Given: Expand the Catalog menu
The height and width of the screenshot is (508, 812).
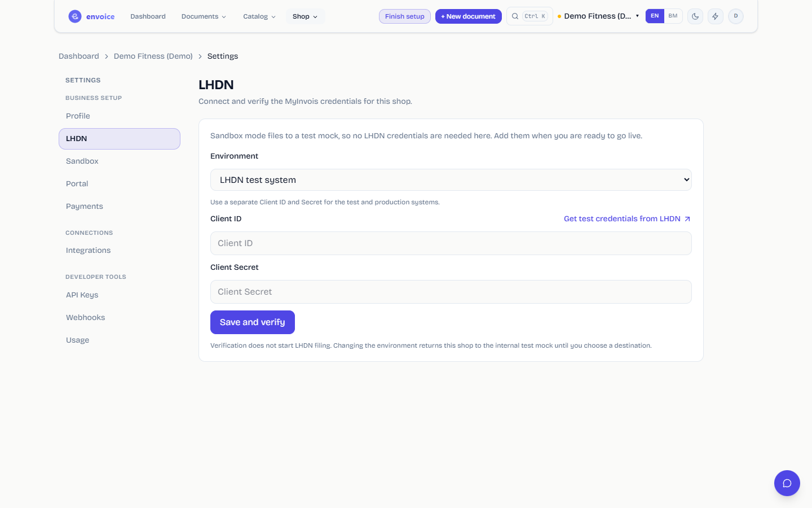Looking at the screenshot, I should point(259,16).
